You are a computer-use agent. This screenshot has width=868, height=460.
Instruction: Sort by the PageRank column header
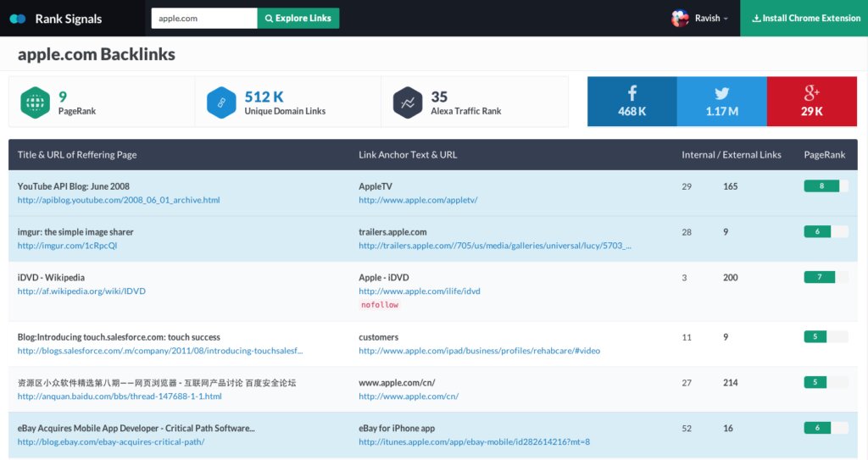click(x=824, y=155)
